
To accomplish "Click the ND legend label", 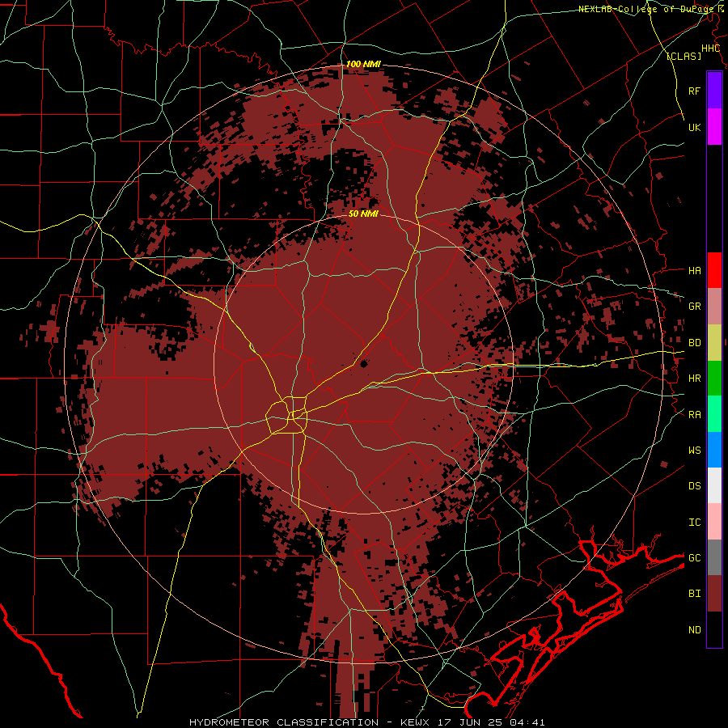I will pos(694,630).
